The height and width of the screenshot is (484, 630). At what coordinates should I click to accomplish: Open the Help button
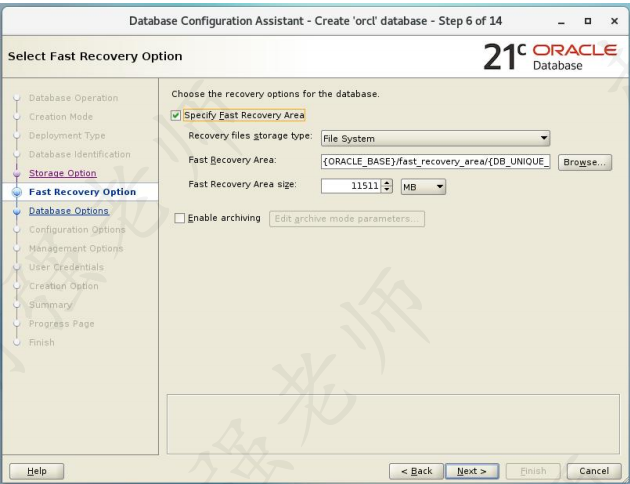pos(37,471)
